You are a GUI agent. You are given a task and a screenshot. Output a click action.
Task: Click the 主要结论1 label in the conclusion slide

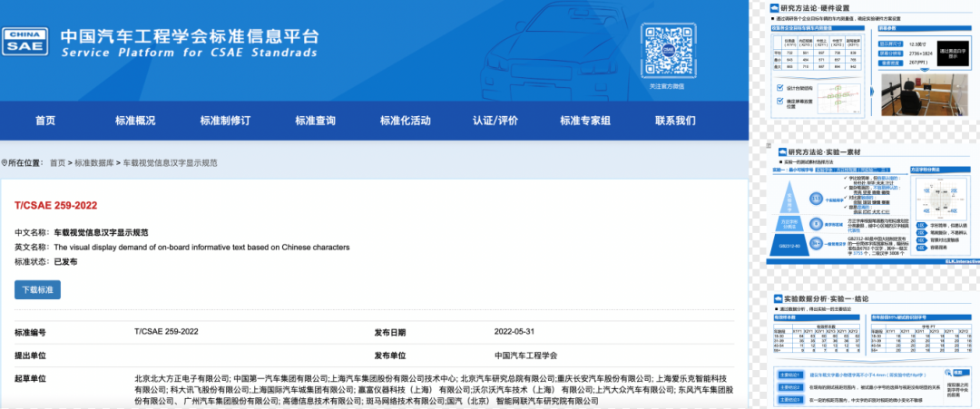click(789, 375)
